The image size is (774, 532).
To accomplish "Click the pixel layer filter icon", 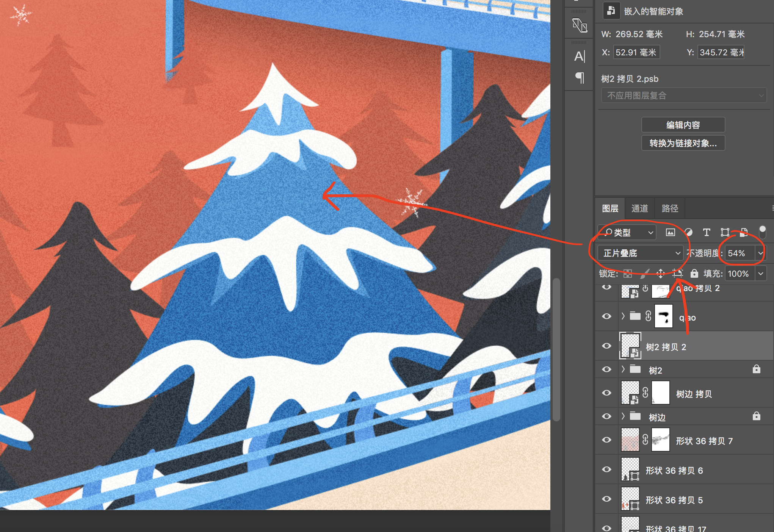I will coord(670,232).
